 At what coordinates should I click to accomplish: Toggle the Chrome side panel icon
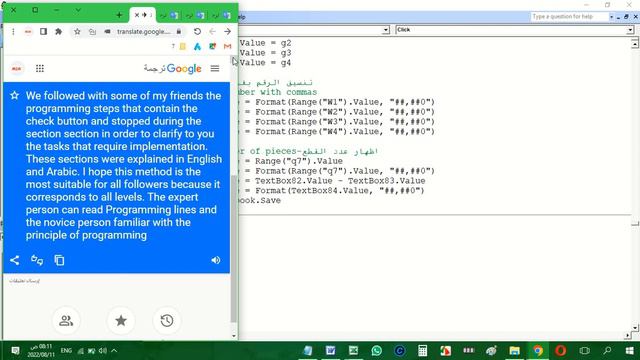tap(43, 31)
